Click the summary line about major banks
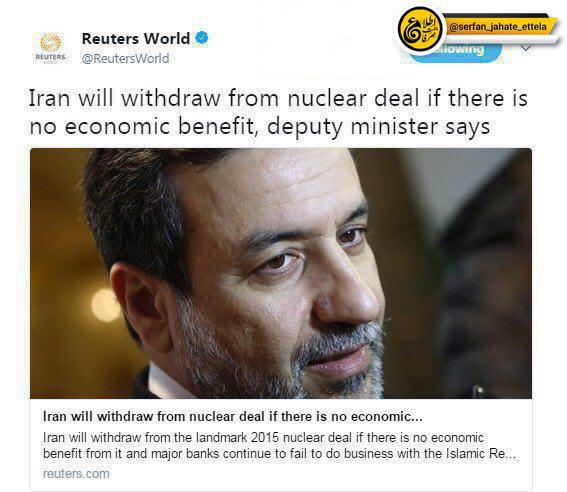This screenshot has height=492, width=567. click(x=280, y=453)
